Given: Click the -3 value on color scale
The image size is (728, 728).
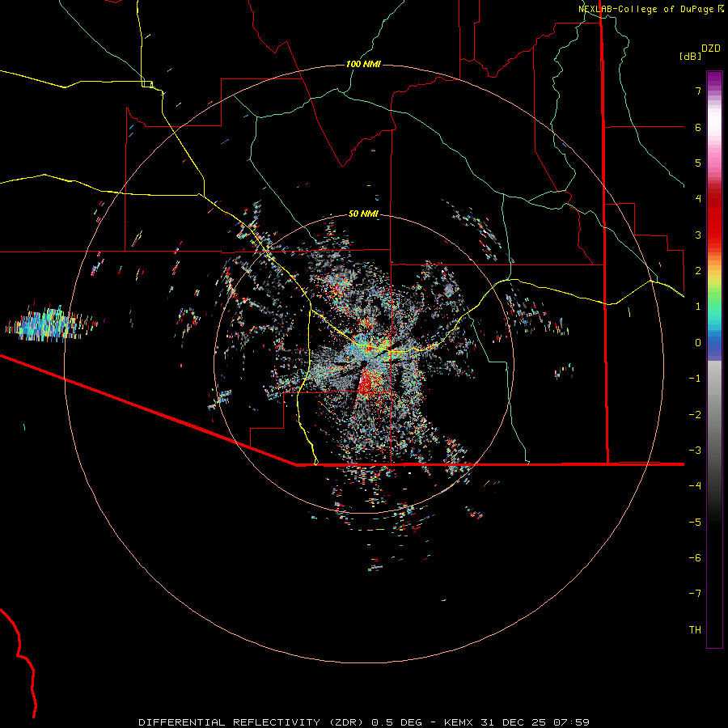Looking at the screenshot, I should pos(695,450).
